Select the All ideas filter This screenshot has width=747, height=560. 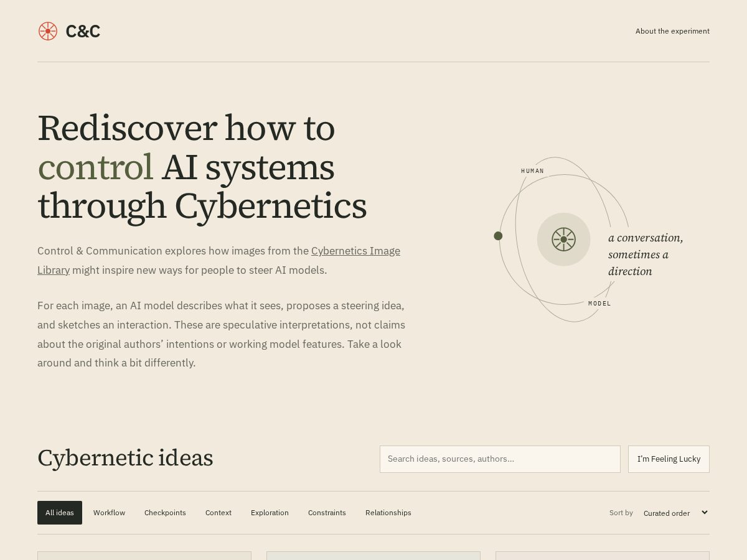[60, 513]
